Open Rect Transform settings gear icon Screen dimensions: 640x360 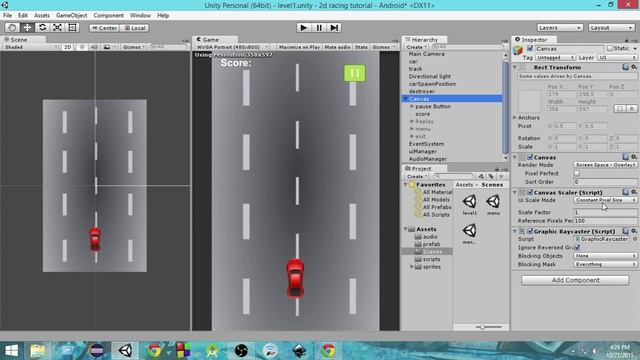(634, 67)
